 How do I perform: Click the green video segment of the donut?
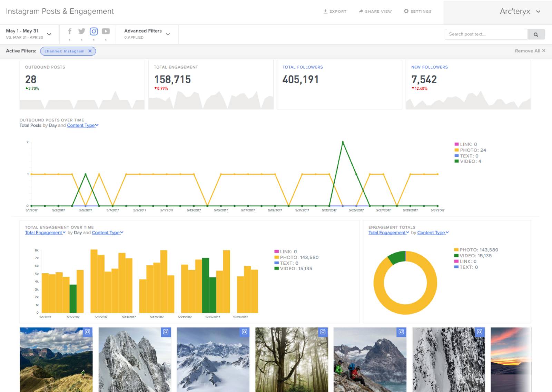tap(397, 257)
